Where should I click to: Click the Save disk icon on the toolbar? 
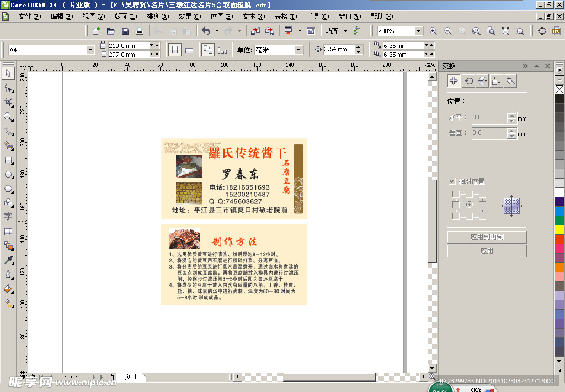click(125, 31)
